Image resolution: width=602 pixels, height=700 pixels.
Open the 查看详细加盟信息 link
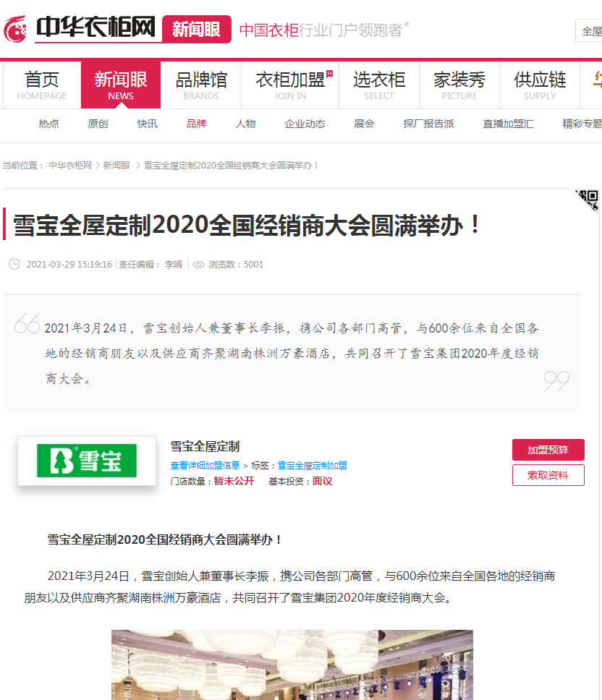(x=205, y=465)
